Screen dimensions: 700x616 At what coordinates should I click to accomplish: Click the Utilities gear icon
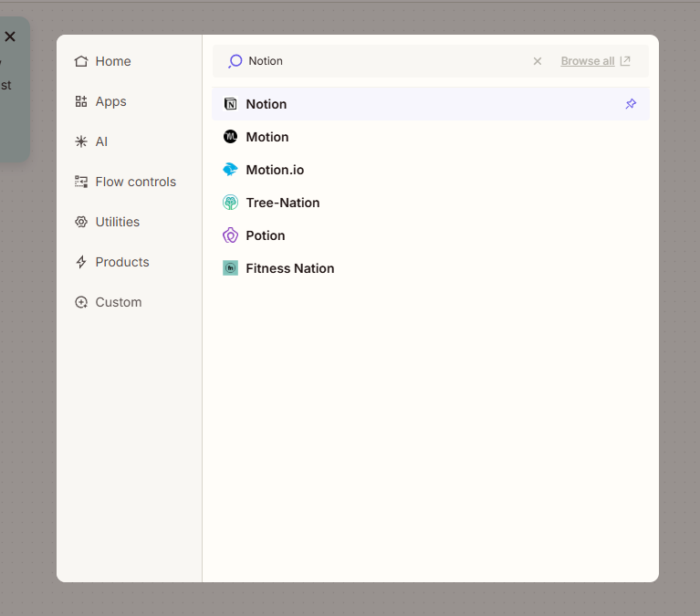tap(81, 222)
